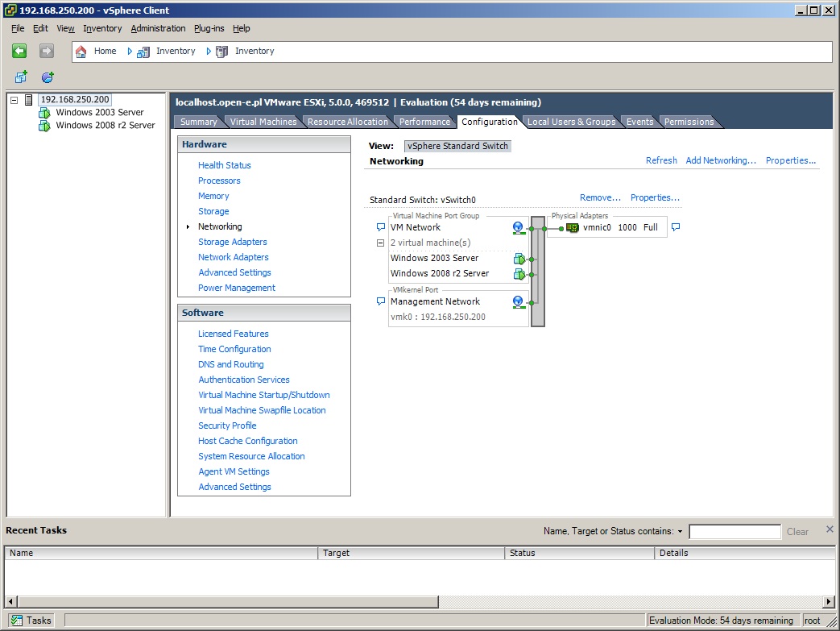Click the VM Network info bubble icon
Screen dimensions: 840x631
point(380,227)
